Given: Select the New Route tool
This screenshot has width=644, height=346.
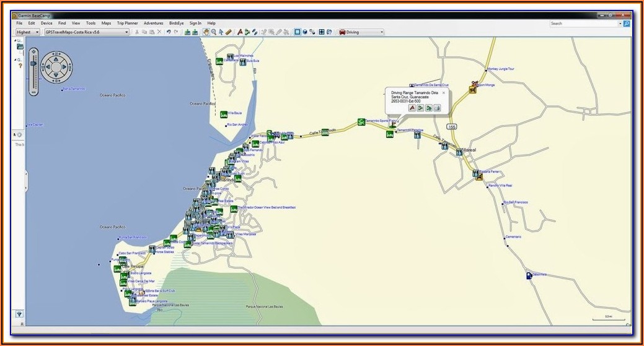Looking at the screenshot, I should (247, 32).
